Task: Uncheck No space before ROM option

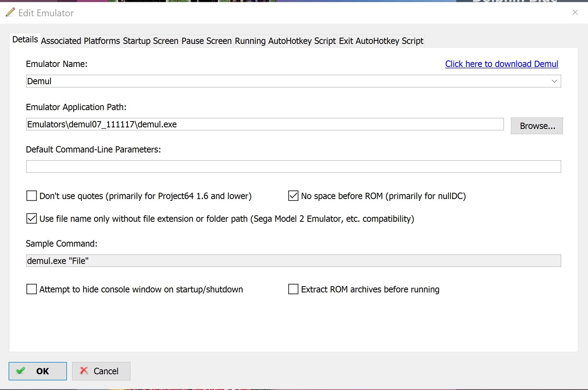Action: 293,196
